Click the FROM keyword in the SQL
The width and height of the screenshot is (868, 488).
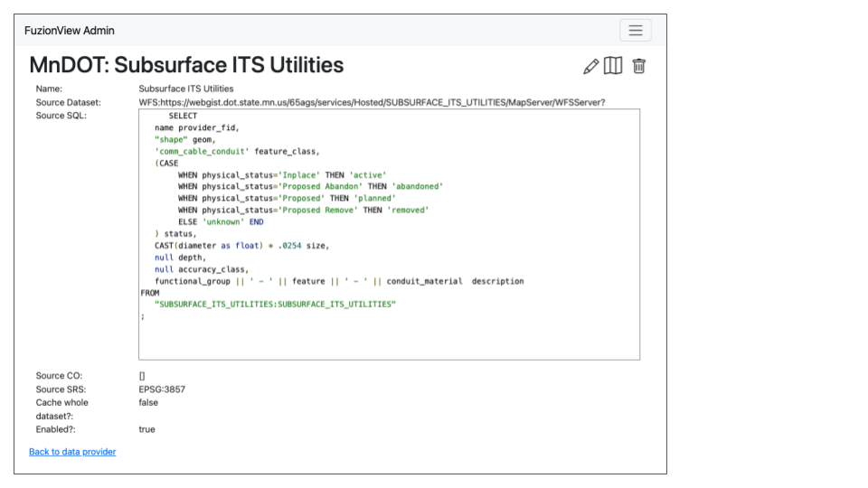[x=150, y=293]
